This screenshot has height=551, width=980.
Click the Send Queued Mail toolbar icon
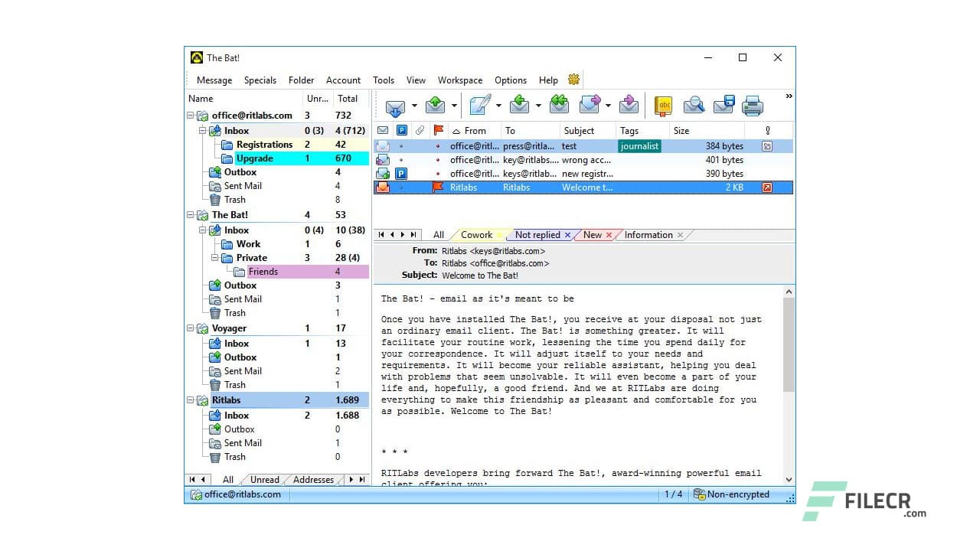[x=435, y=106]
